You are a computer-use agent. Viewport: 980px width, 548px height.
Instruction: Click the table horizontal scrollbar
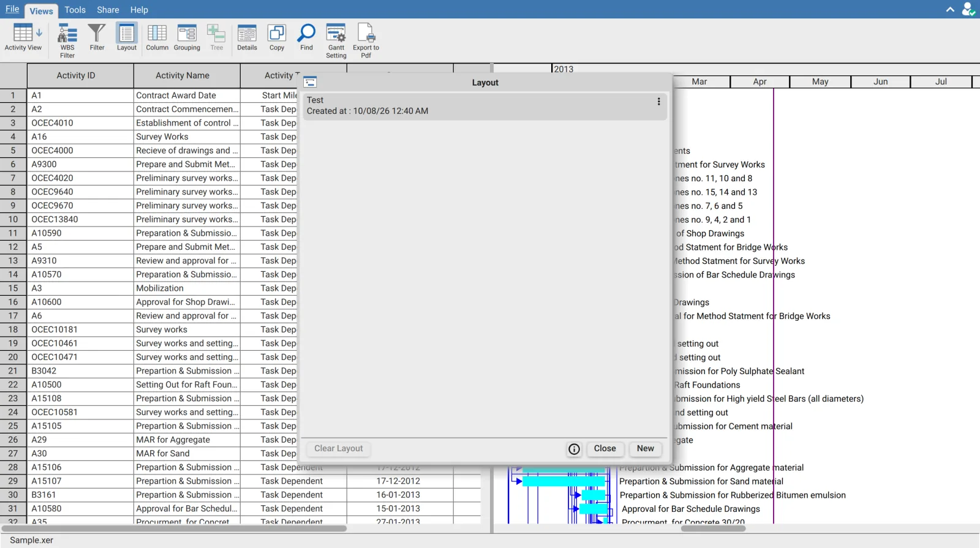[x=174, y=528]
